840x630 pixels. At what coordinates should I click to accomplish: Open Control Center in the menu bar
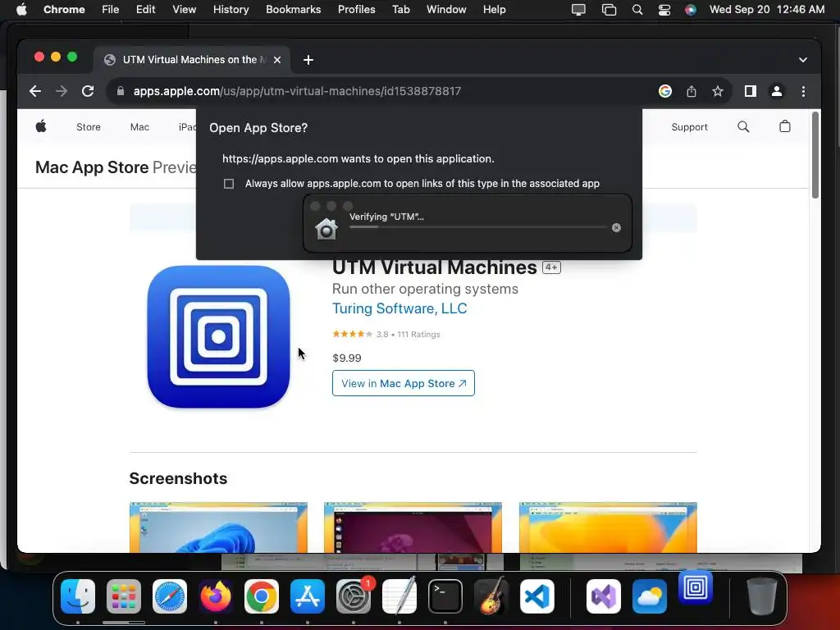[664, 10]
